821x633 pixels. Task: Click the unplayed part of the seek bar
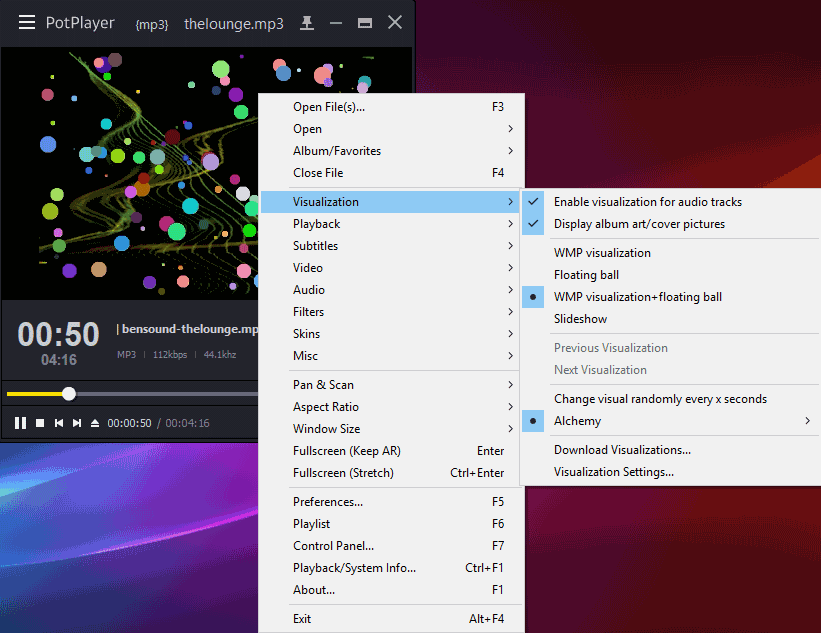coord(167,394)
